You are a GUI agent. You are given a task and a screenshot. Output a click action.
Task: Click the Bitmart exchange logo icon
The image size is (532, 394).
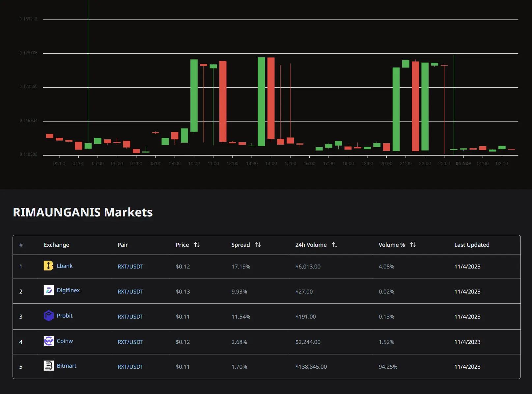[48, 366]
